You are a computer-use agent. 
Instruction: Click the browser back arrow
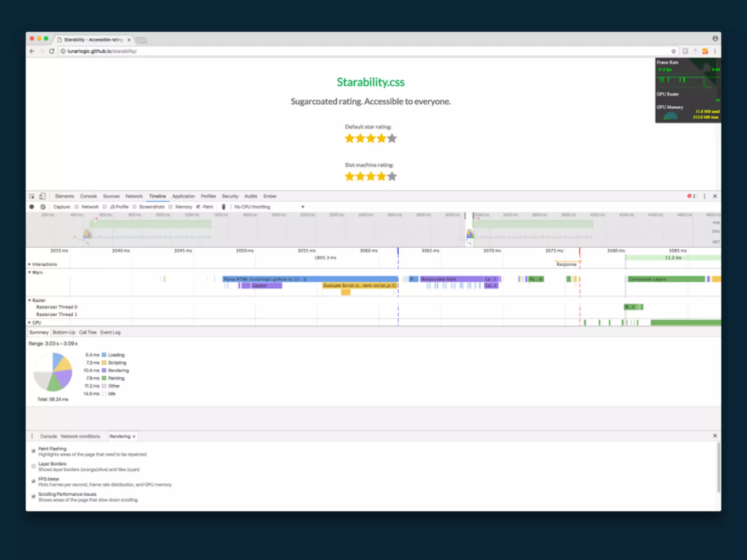click(x=32, y=51)
